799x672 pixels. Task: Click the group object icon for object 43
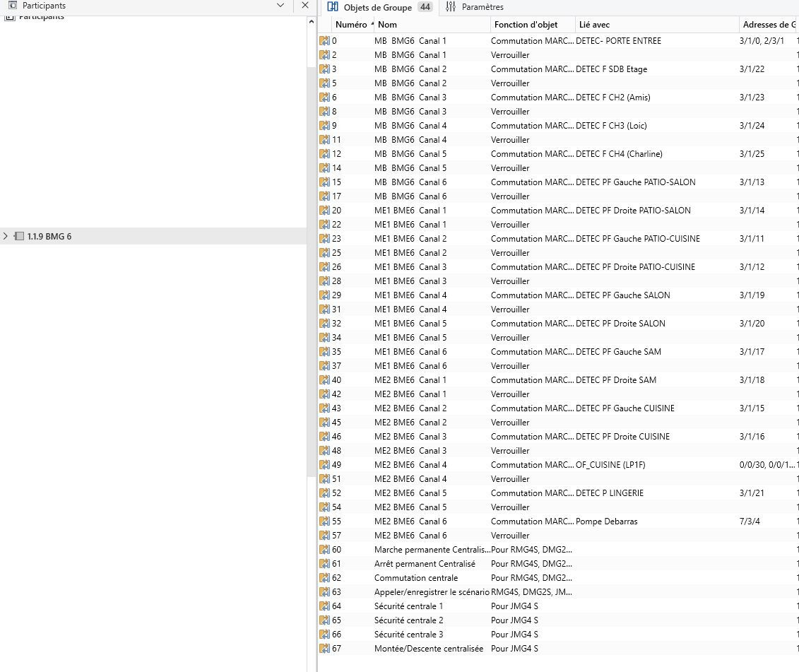(x=324, y=408)
